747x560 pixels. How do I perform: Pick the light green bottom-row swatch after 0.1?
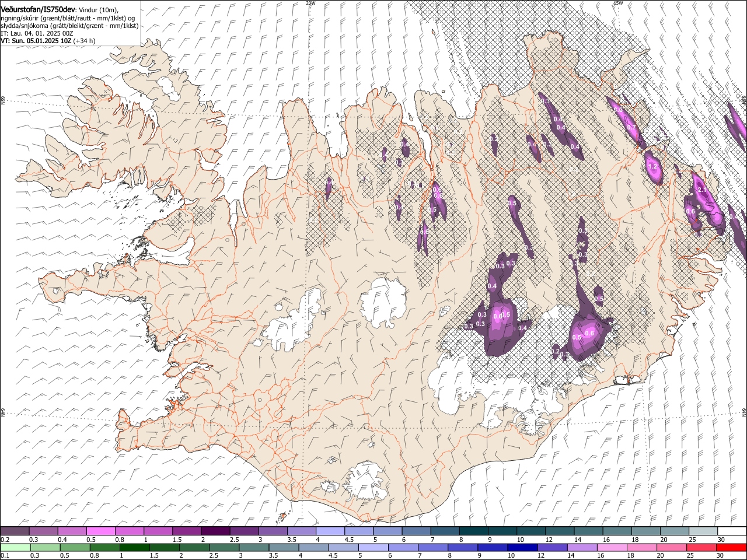pos(15,548)
